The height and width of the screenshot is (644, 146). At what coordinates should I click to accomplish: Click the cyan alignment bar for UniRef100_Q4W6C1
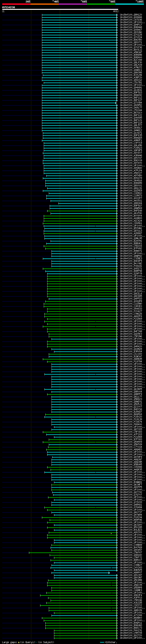click(80, 70)
